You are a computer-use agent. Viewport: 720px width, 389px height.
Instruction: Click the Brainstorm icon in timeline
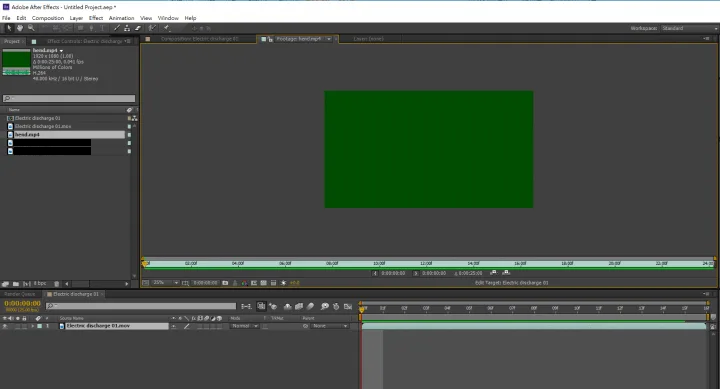point(325,306)
